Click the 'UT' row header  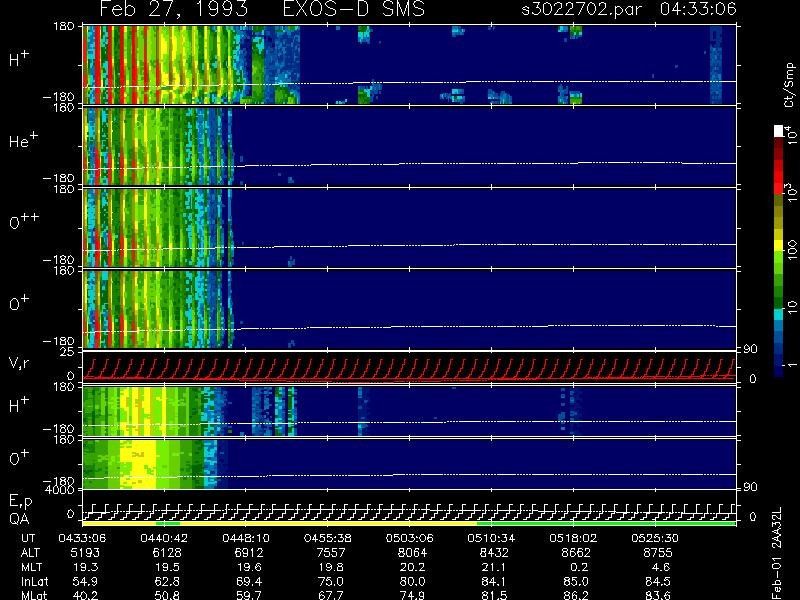coord(29,538)
